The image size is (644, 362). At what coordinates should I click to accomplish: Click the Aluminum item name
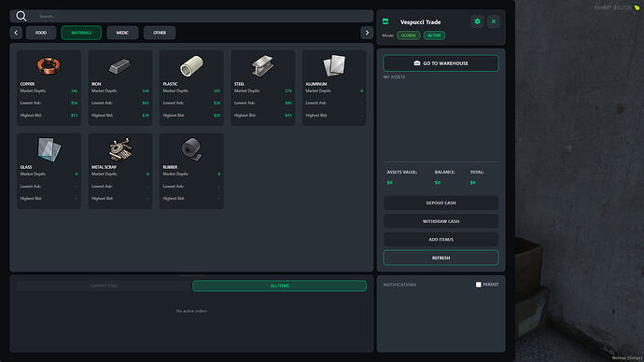point(316,84)
